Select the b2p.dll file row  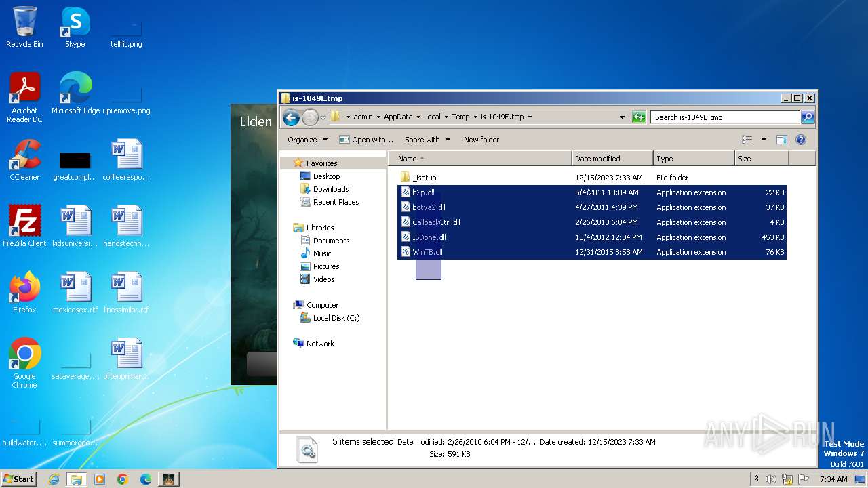(x=591, y=192)
